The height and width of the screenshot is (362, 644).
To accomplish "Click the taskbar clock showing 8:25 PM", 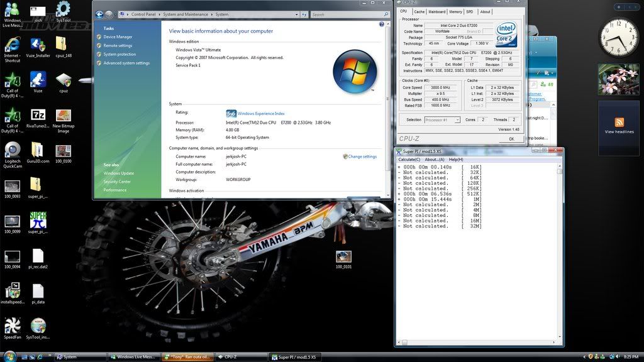I will pyautogui.click(x=631, y=357).
